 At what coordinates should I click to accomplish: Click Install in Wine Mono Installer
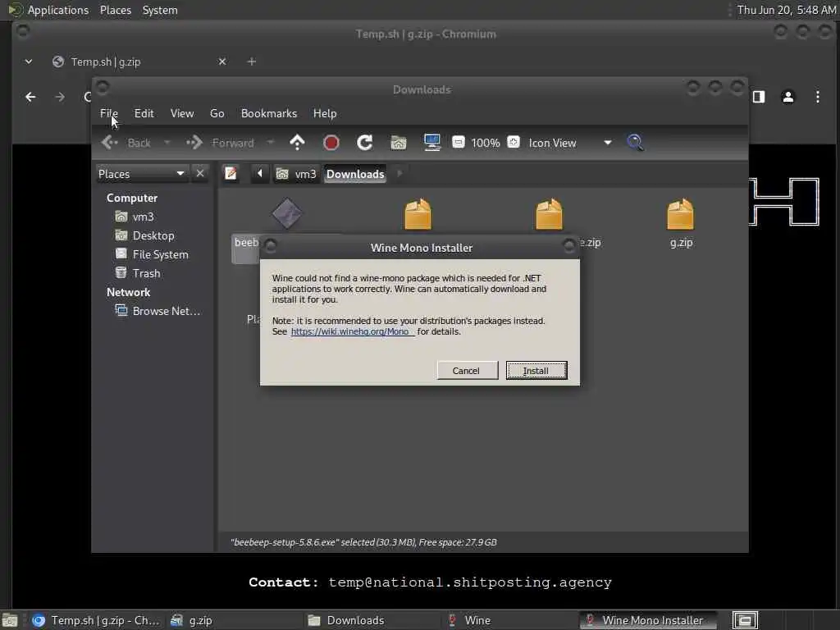536,371
